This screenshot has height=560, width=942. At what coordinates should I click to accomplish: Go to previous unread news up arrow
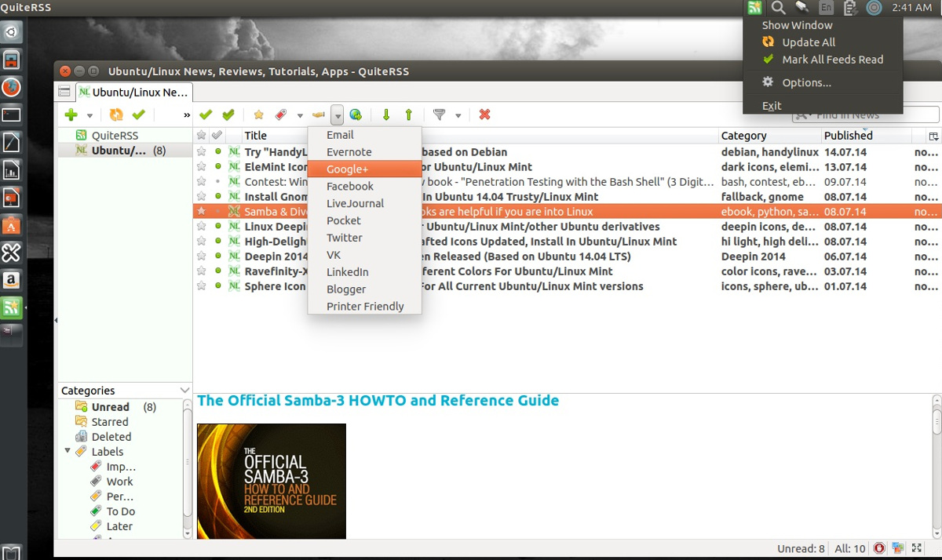[x=409, y=115]
